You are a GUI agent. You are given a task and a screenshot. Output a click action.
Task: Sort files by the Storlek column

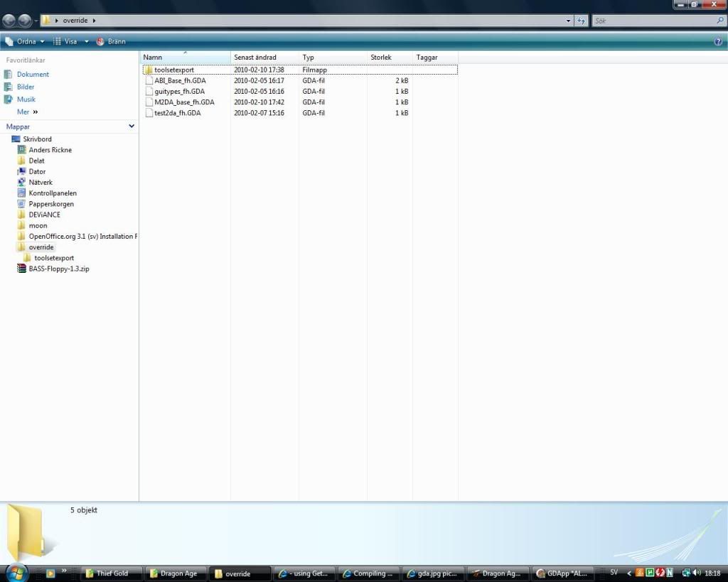tap(380, 58)
